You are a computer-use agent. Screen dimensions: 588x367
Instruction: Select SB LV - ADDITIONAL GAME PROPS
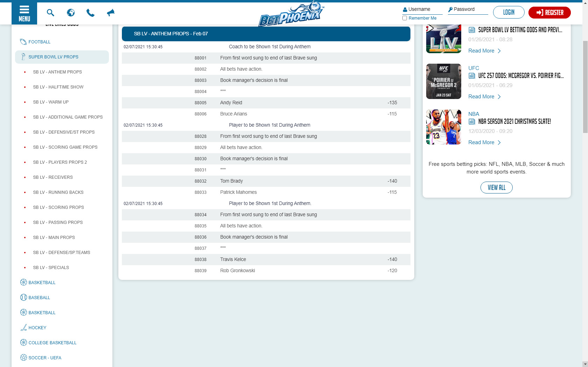coord(68,117)
